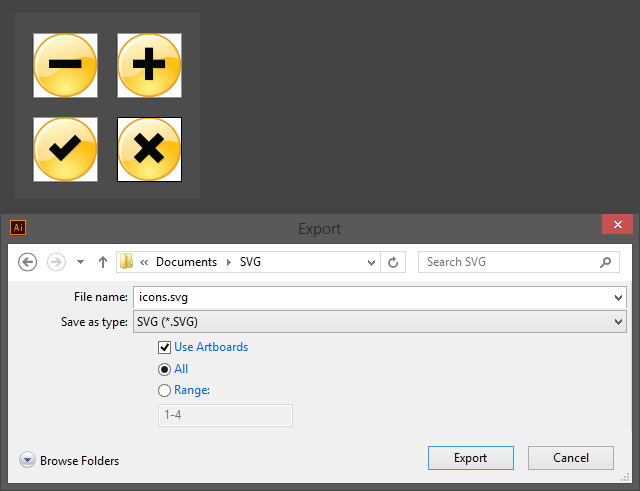Choose the Range radio button
Image resolution: width=640 pixels, height=491 pixels.
pos(165,391)
